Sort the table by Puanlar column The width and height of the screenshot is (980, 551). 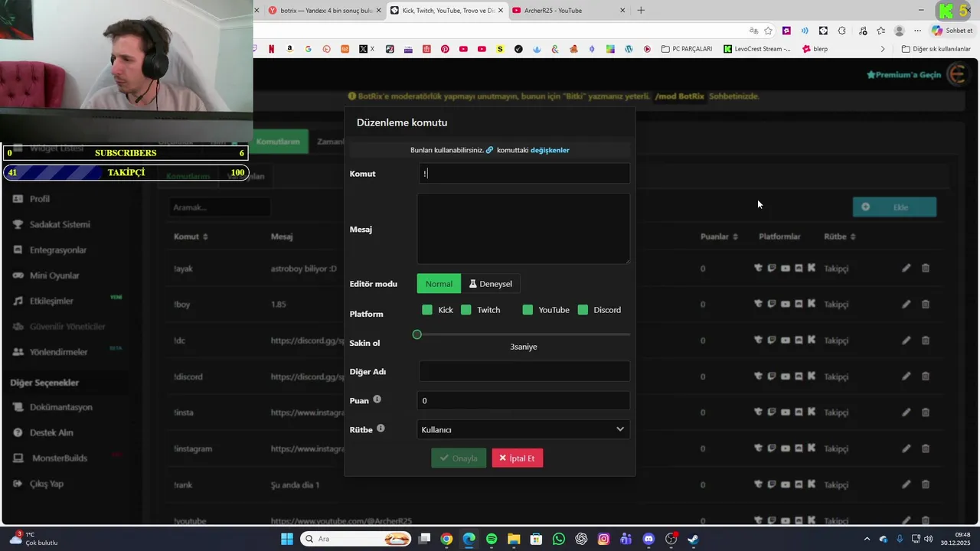click(719, 236)
